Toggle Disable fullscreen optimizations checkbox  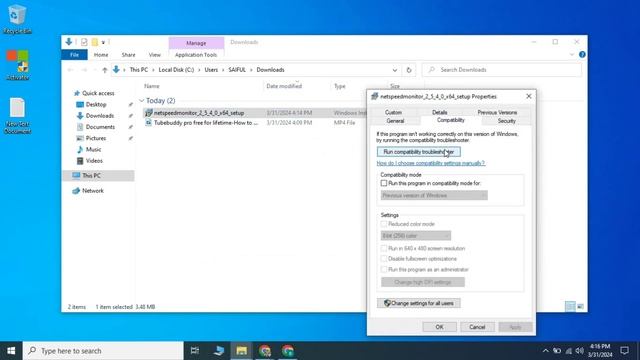click(x=384, y=259)
